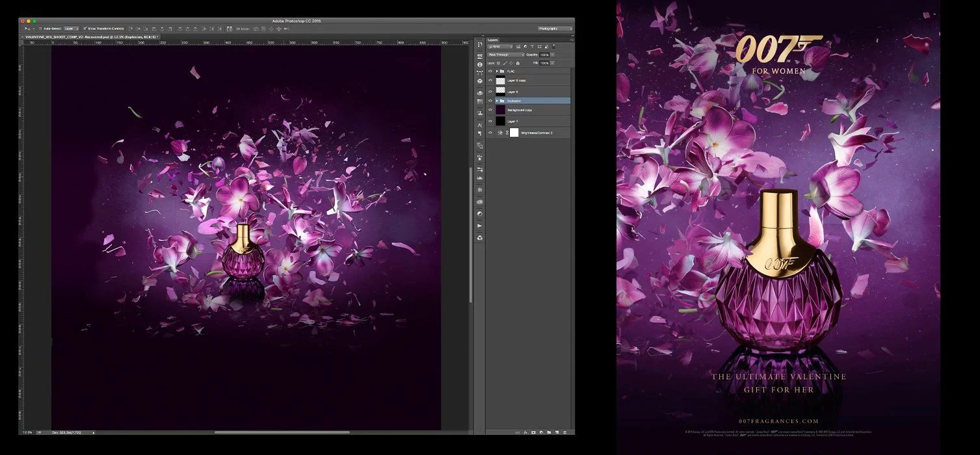Screen dimensions: 980x455
Task: Toggle visibility of the Explosion group
Action: pyautogui.click(x=490, y=101)
